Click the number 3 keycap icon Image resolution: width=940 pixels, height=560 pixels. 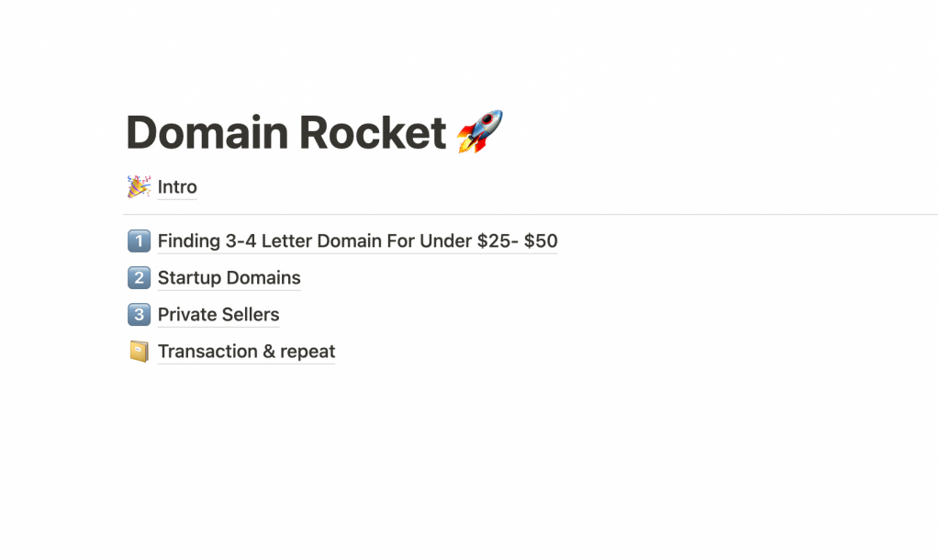pos(139,315)
